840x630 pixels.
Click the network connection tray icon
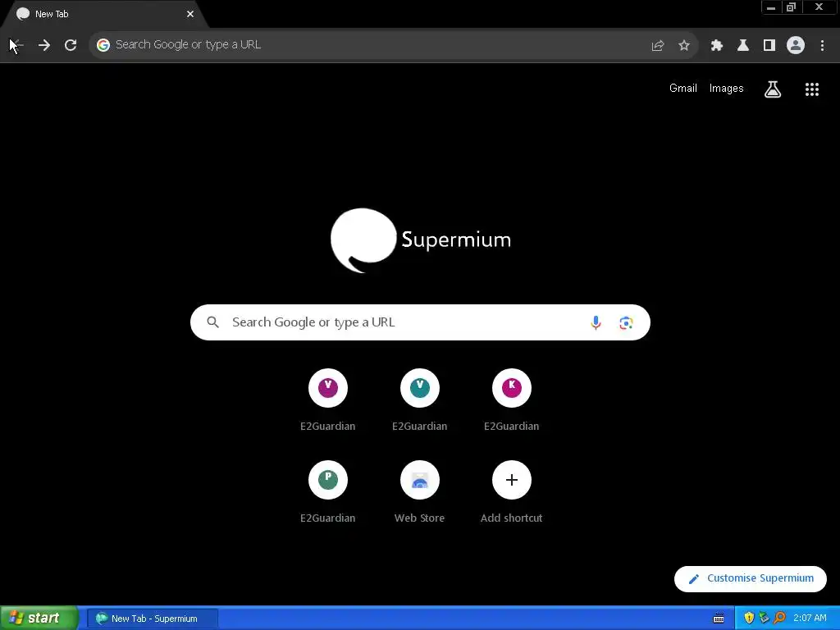point(764,619)
